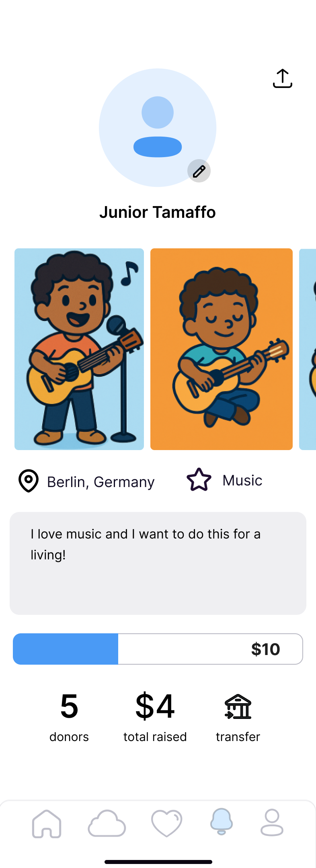
Task: Tap the 5 donors count
Action: coord(69,706)
